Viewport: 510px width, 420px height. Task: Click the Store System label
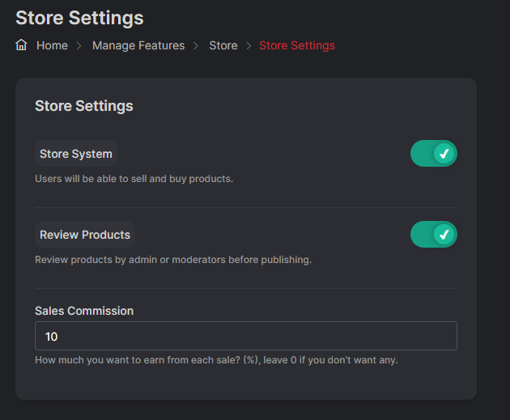click(76, 154)
